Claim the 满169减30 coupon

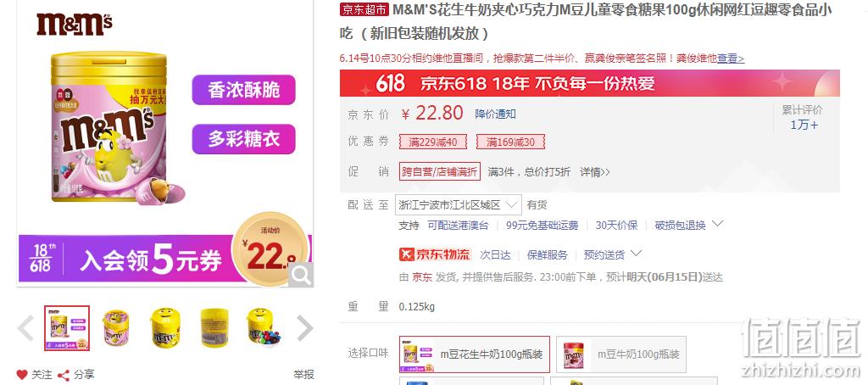click(x=510, y=142)
